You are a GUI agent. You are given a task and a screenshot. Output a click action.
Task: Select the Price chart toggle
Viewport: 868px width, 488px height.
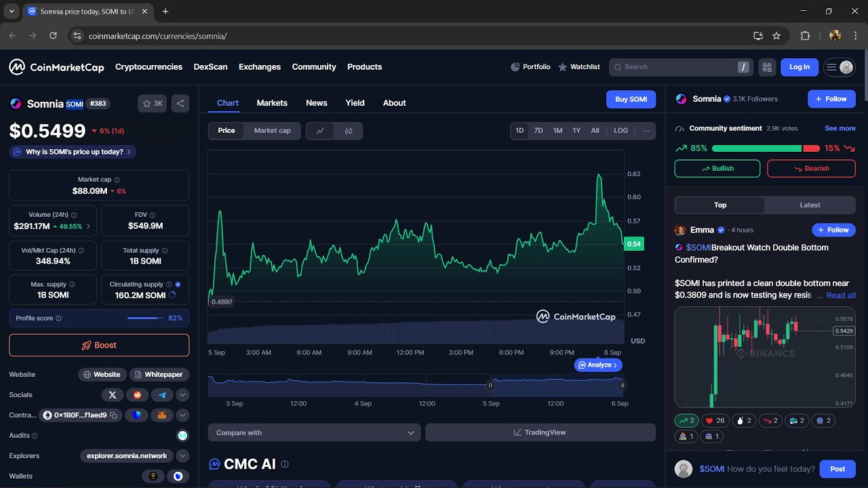[226, 131]
